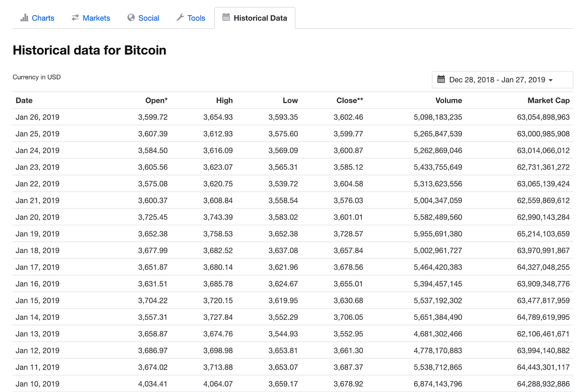The width and height of the screenshot is (585, 392).
Task: Click the Close** column header
Action: (x=350, y=100)
